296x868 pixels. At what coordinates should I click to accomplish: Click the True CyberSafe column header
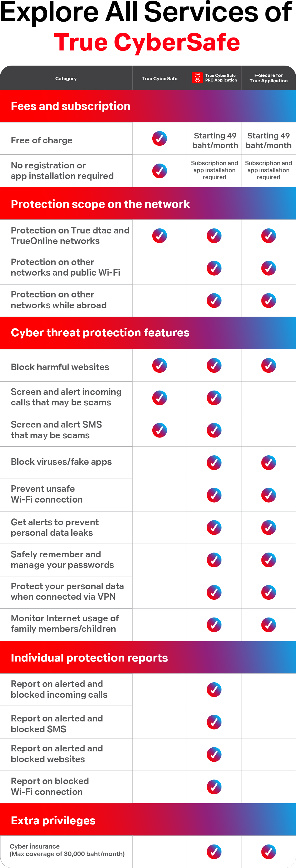click(159, 79)
